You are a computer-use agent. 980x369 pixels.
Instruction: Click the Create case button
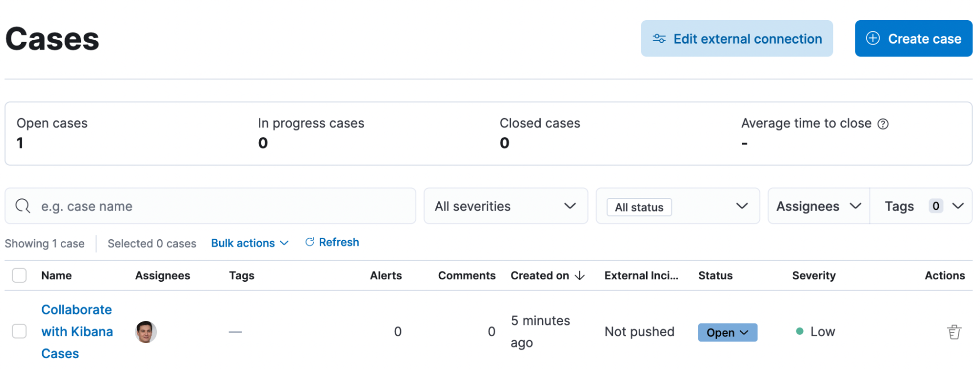click(913, 39)
